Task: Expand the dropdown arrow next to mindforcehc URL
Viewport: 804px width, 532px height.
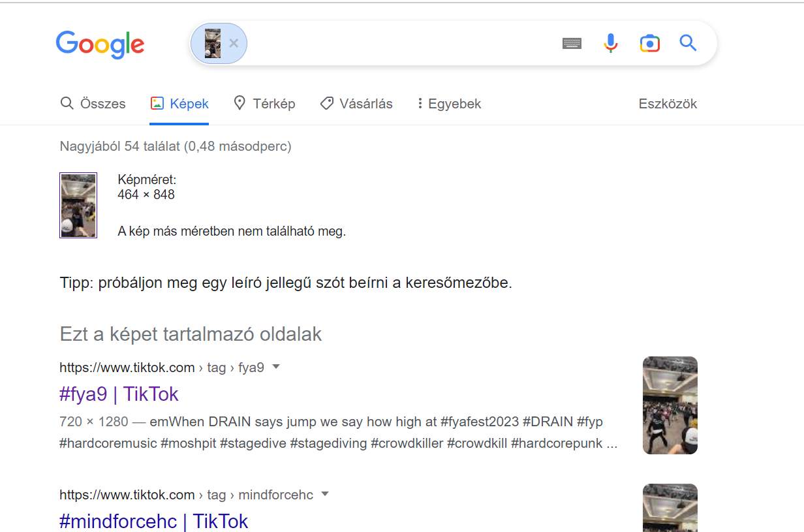Action: point(325,494)
